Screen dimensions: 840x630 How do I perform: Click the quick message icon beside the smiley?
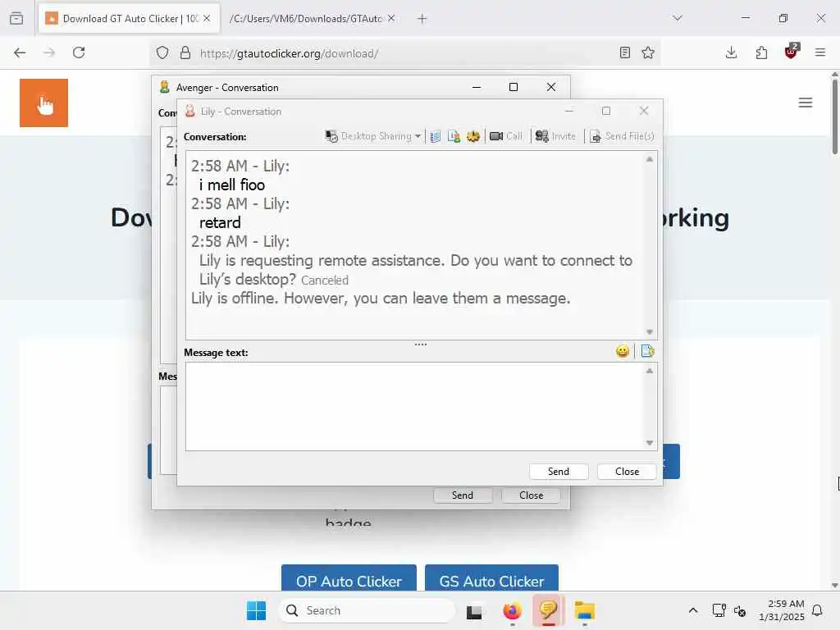tap(647, 351)
